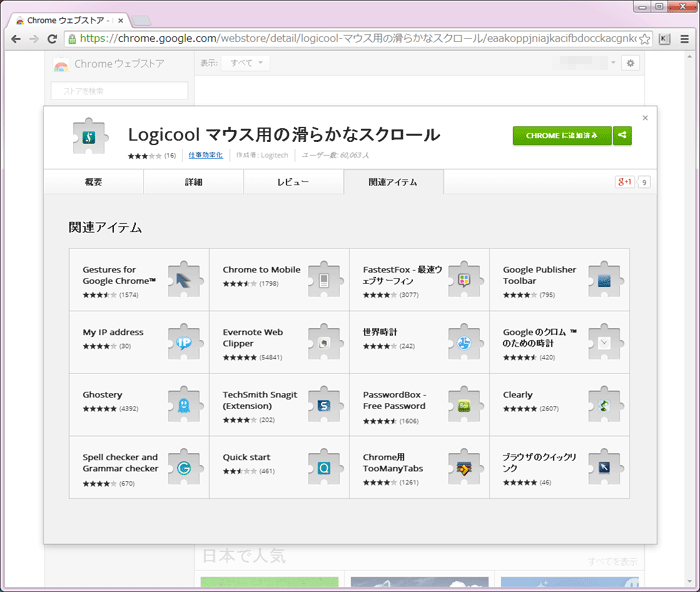Image resolution: width=700 pixels, height=592 pixels.
Task: Close the extension detail dialog
Action: coord(645,118)
